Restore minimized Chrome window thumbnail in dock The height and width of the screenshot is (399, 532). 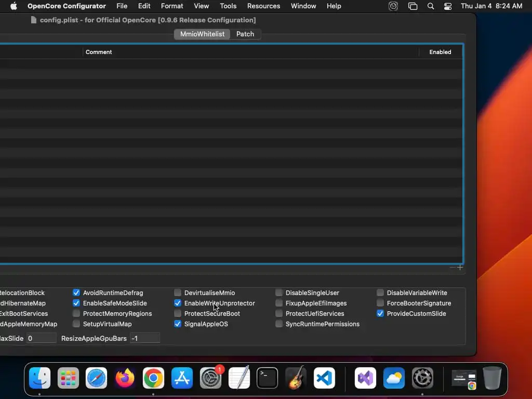point(464,380)
